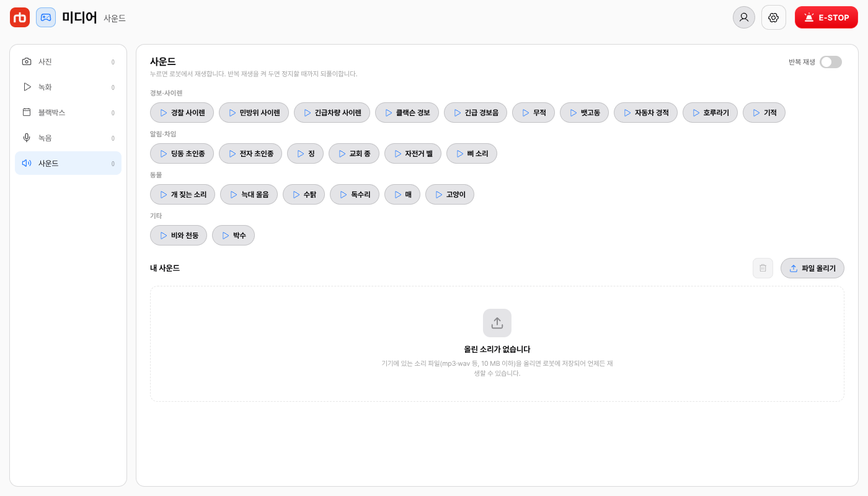This screenshot has height=496, width=868.
Task: Play the 민방위 사이렌 sound
Action: [254, 113]
